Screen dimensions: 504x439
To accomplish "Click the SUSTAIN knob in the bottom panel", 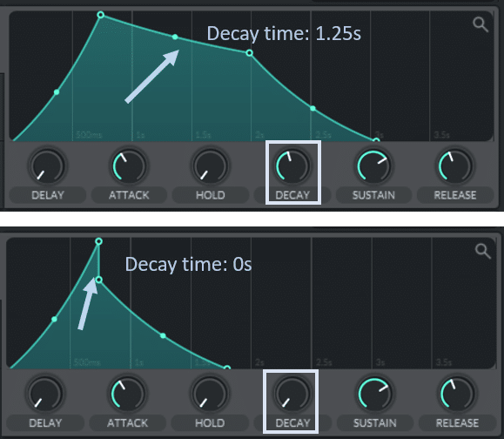I will point(374,394).
